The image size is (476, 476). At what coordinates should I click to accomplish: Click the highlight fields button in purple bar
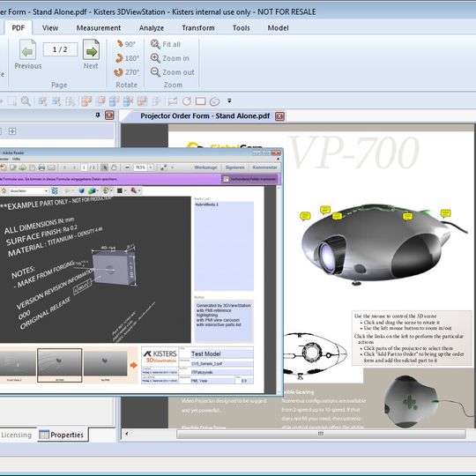click(249, 179)
